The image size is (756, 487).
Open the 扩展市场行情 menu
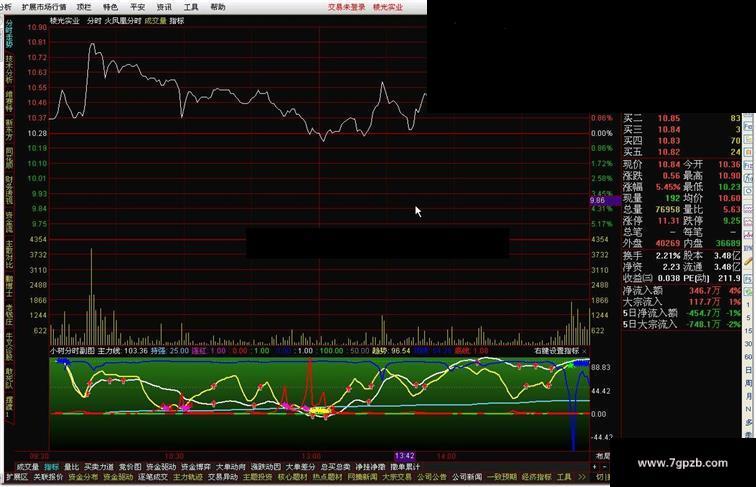44,7
